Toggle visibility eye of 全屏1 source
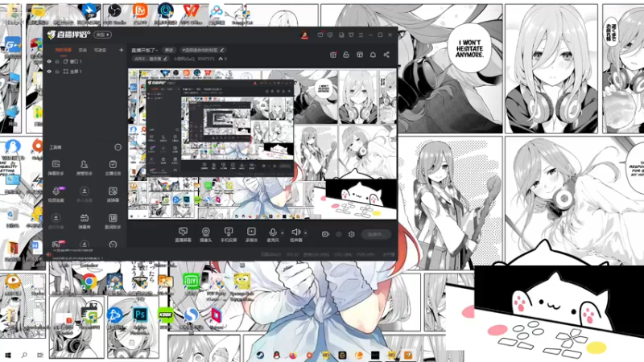 coord(49,72)
